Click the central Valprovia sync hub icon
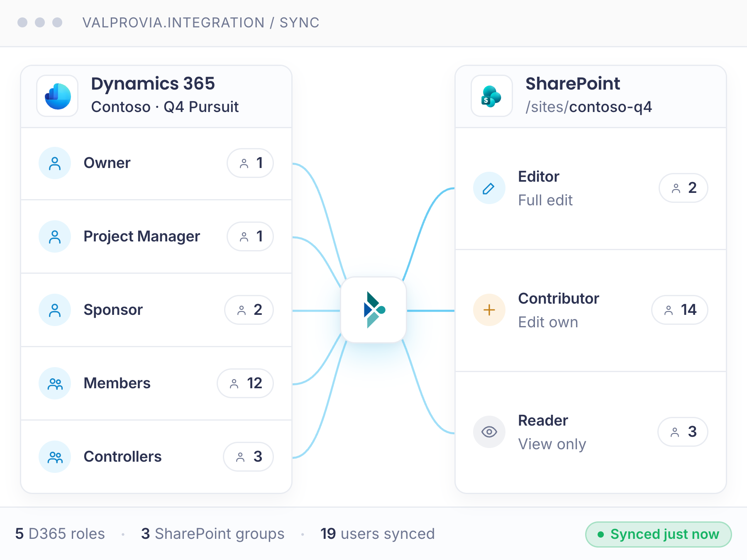The height and width of the screenshot is (560, 747). pos(373,310)
